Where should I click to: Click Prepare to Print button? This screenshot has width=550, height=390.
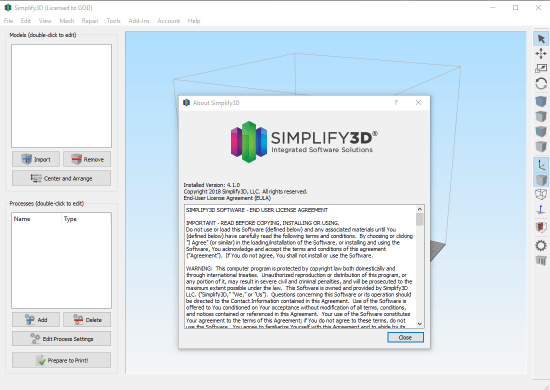click(x=61, y=360)
